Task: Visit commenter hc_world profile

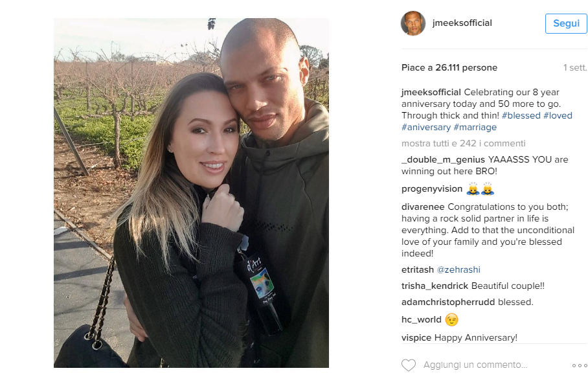Action: click(x=422, y=319)
